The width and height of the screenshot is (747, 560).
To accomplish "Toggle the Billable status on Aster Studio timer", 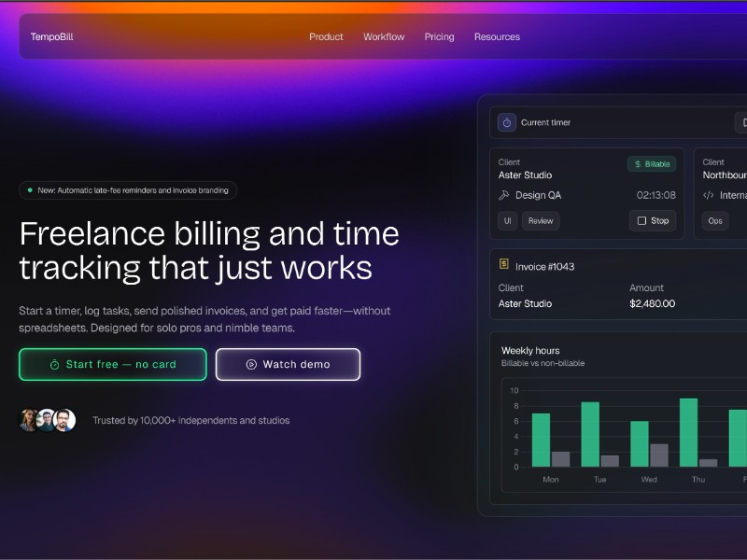I will coord(650,163).
